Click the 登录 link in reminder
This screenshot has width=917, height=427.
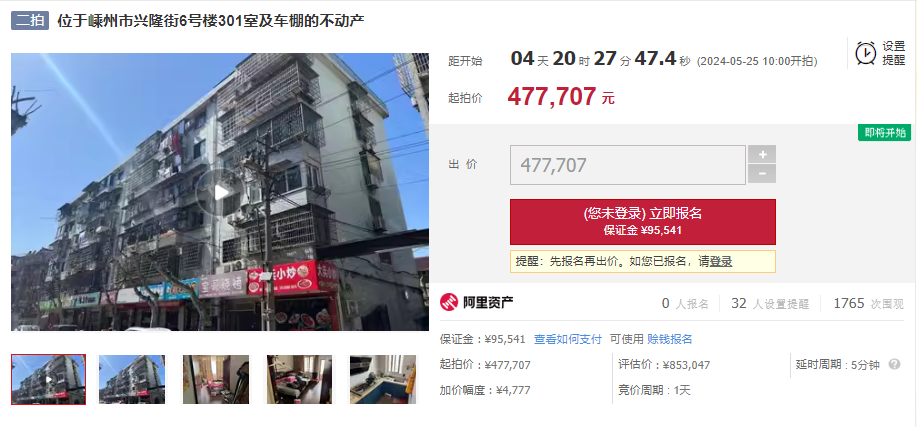pyautogui.click(x=720, y=261)
